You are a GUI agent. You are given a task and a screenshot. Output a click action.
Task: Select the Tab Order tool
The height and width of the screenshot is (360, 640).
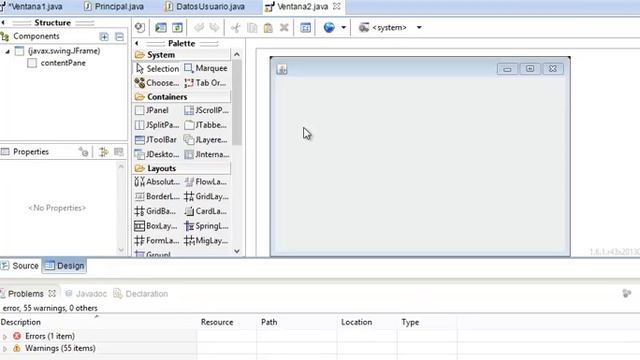click(x=206, y=83)
